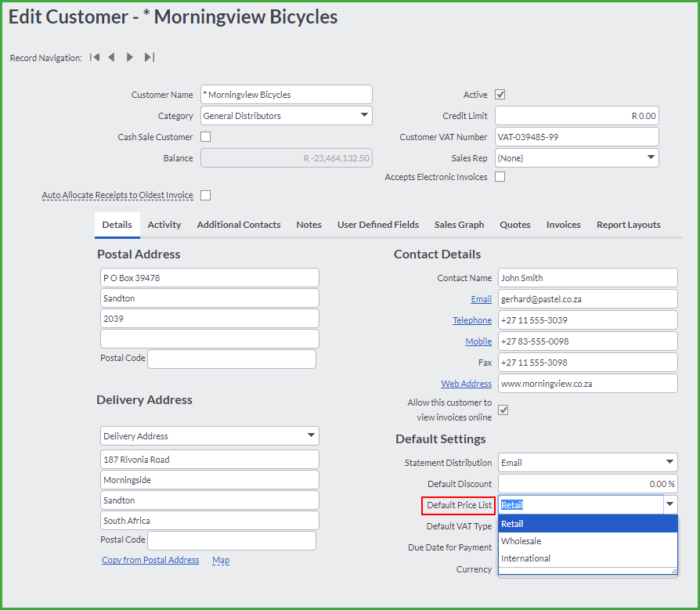Collapse the Default Price List dropdown arrow
The image size is (700, 610).
(x=670, y=504)
